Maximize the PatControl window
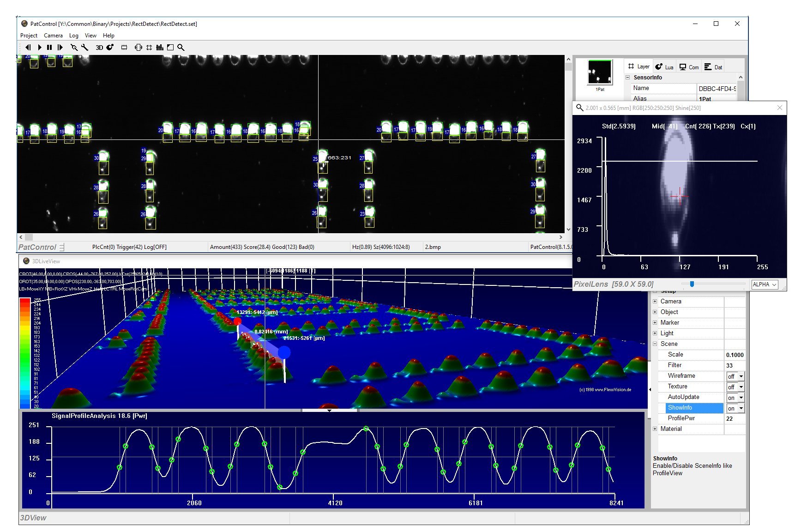Image resolution: width=795 pixels, height=532 pixels. 716,24
